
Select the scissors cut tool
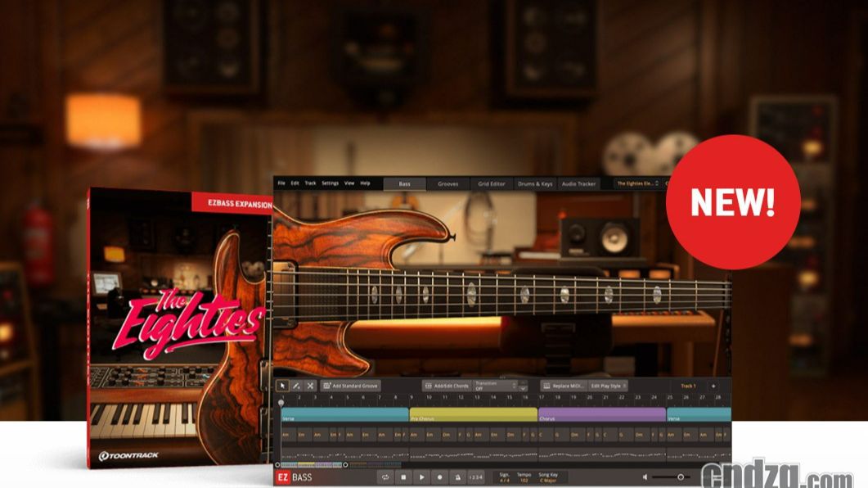[x=311, y=386]
